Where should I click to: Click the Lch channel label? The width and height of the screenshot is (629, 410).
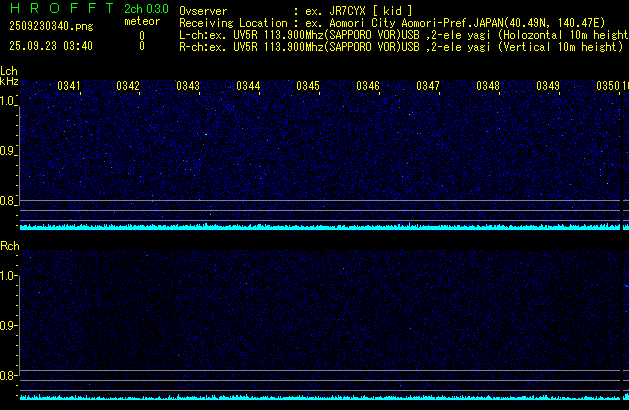(9, 72)
